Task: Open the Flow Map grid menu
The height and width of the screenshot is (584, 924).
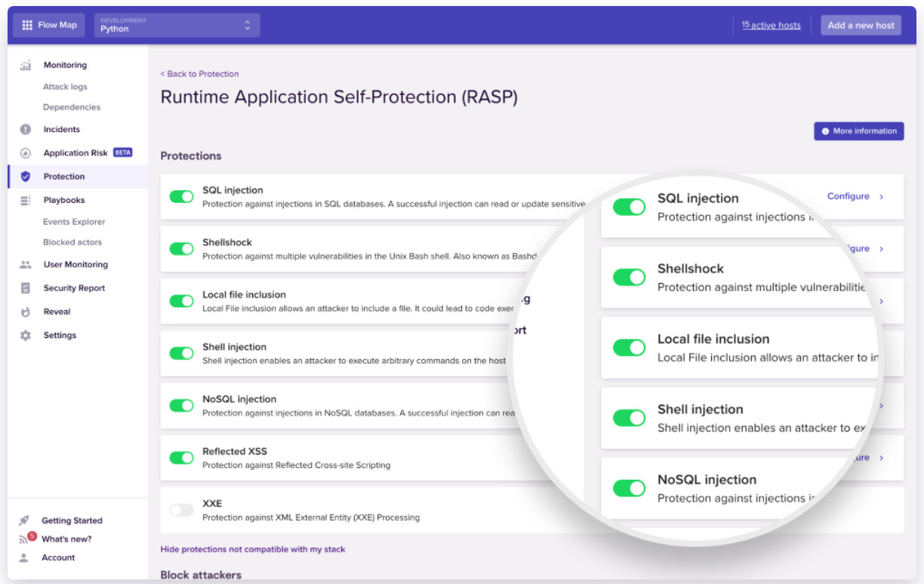Action: [x=27, y=25]
